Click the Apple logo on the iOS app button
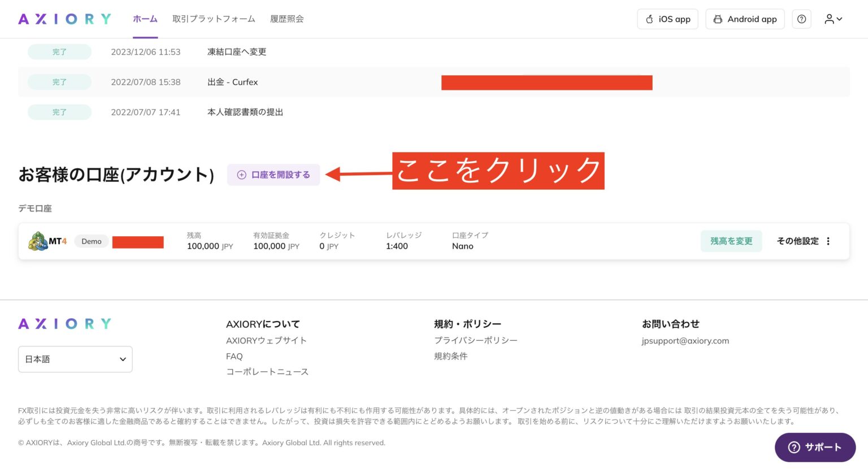 (649, 19)
